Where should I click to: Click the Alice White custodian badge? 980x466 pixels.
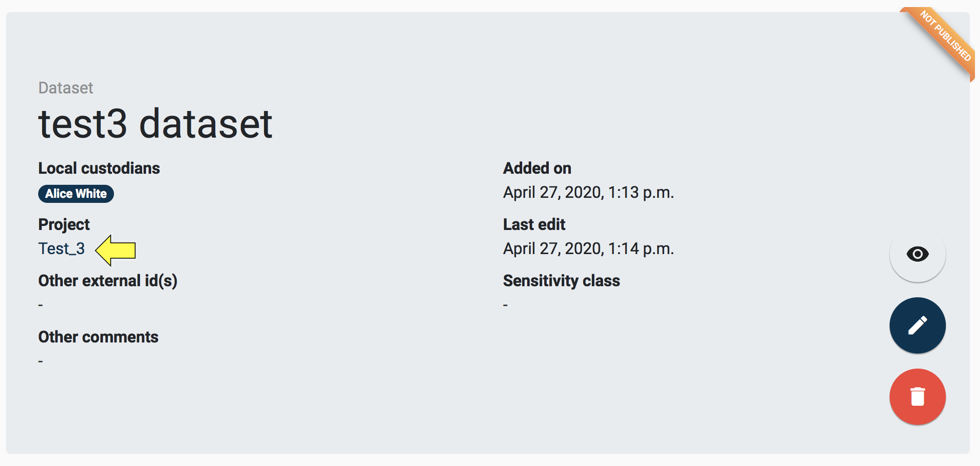pyautogui.click(x=76, y=194)
